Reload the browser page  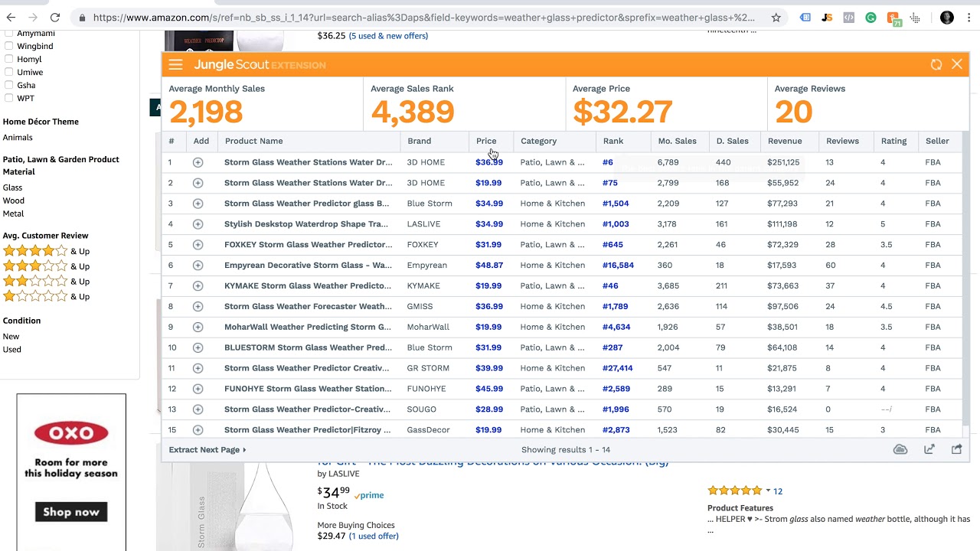click(55, 18)
